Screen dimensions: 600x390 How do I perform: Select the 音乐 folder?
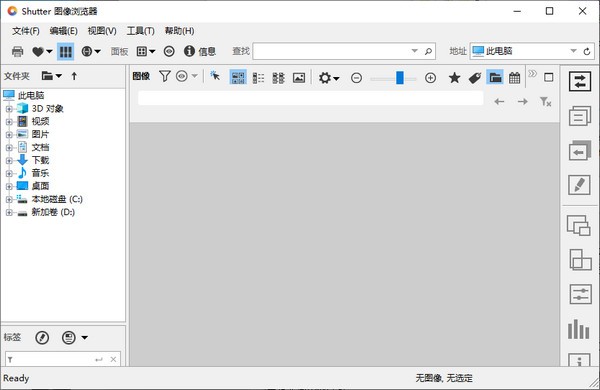point(40,173)
